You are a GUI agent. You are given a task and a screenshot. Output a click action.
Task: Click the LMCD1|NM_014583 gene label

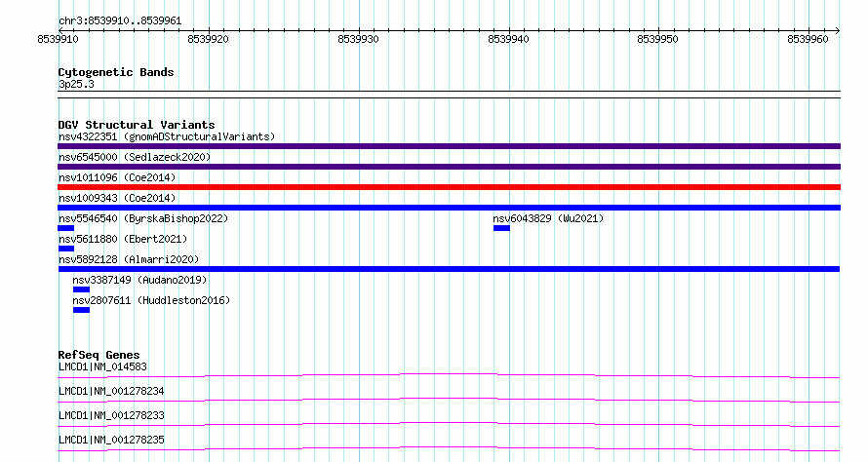[102, 366]
